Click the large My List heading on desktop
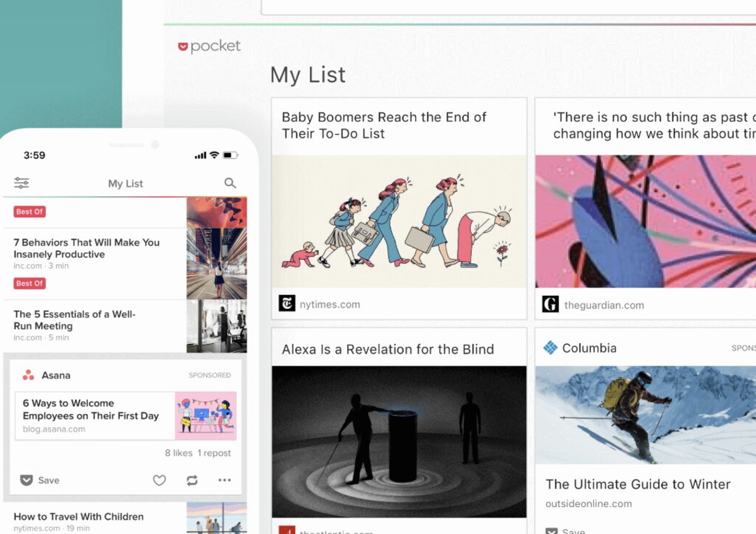The height and width of the screenshot is (534, 756). tap(308, 75)
